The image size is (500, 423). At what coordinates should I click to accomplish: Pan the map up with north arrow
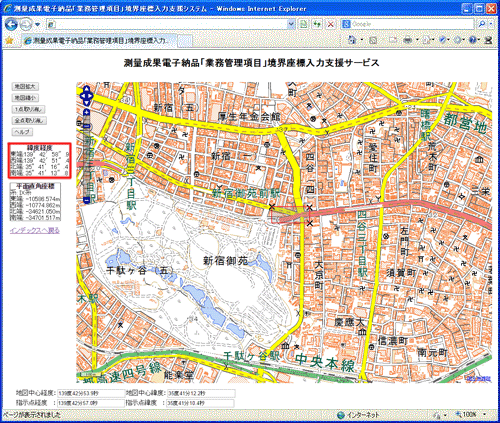coord(87,89)
